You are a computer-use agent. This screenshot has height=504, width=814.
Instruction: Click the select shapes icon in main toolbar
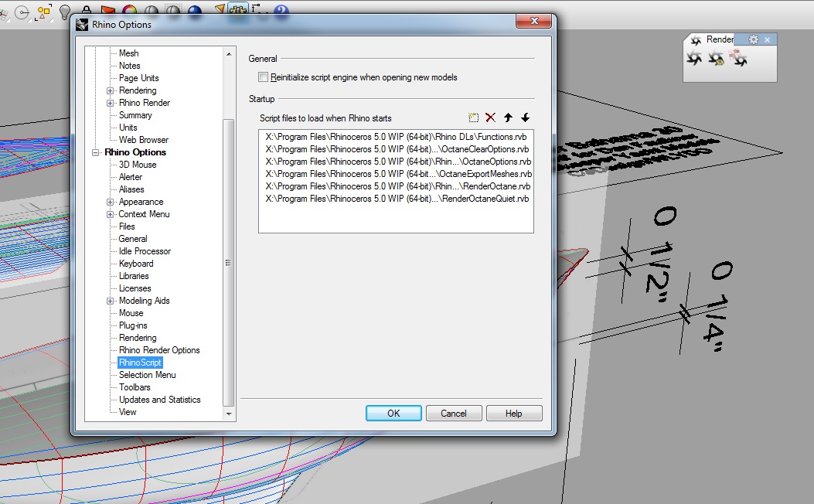(43, 12)
